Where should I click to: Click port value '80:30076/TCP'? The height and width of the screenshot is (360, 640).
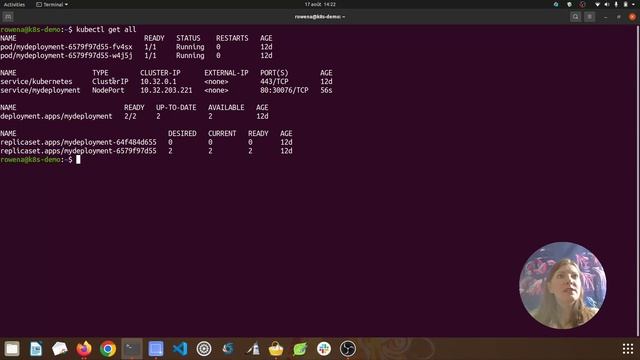[284, 90]
